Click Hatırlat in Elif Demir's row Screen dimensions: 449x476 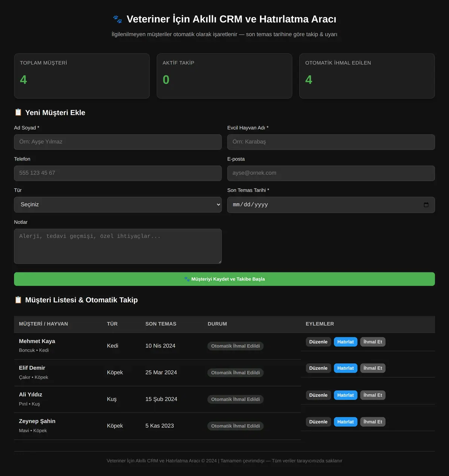[x=345, y=368]
